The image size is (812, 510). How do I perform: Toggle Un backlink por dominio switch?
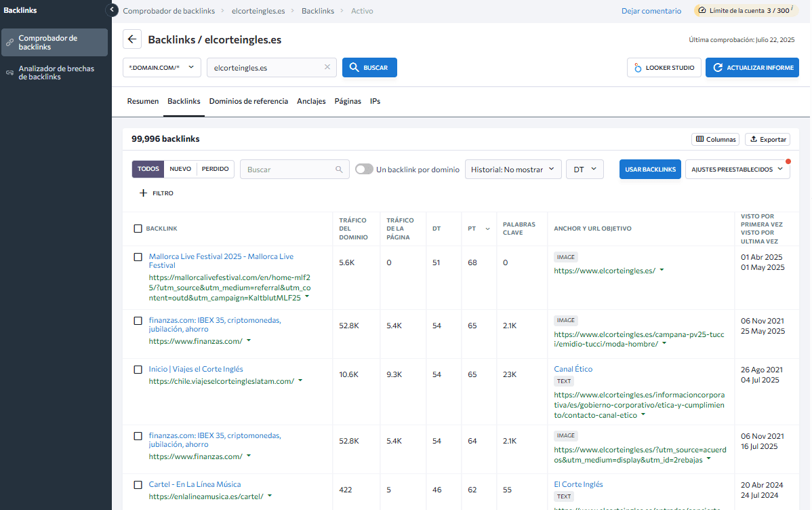point(364,170)
